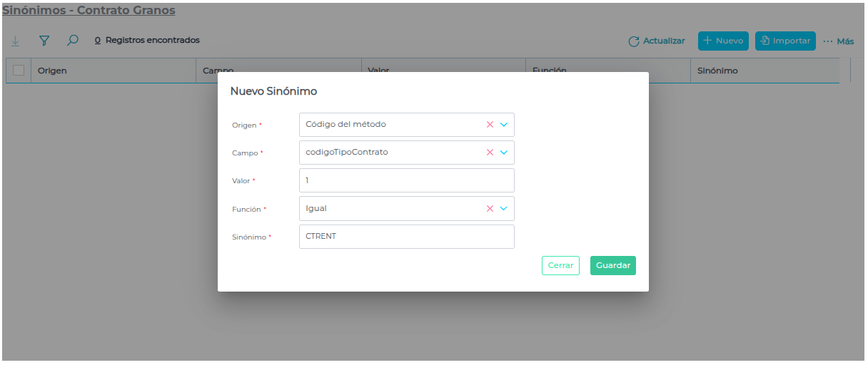The image size is (868, 365).
Task: Clear the Campo selection using X icon
Action: tap(490, 152)
